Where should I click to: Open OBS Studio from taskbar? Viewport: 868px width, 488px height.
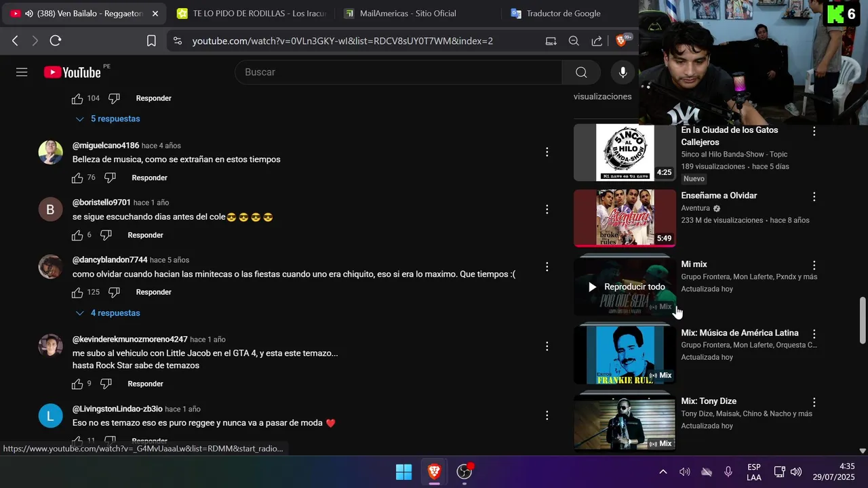(x=465, y=472)
